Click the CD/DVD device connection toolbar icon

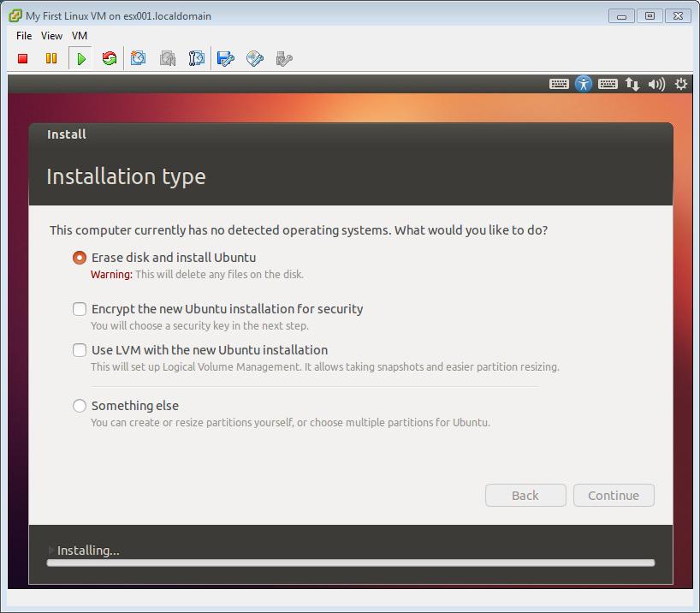[x=254, y=58]
